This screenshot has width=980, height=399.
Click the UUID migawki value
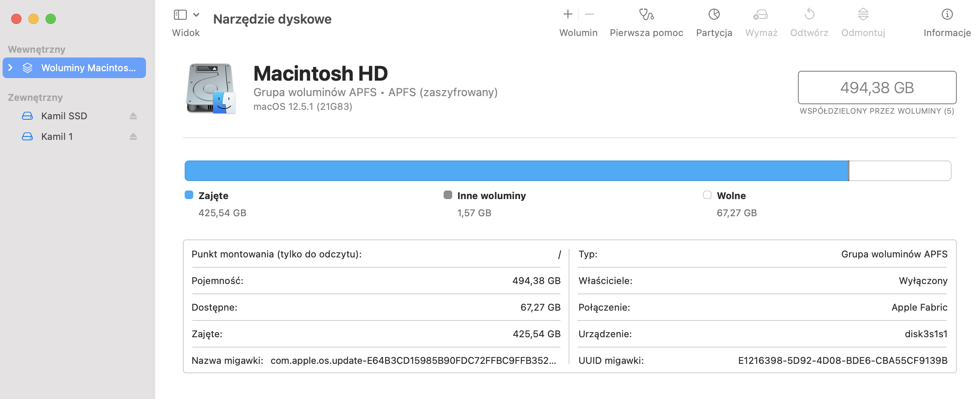843,360
